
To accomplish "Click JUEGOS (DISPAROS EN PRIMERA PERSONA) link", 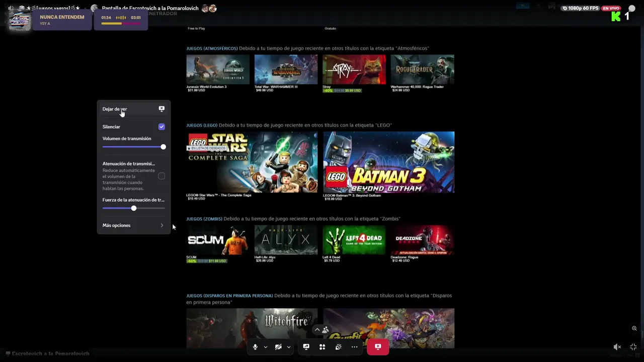I will tap(229, 296).
